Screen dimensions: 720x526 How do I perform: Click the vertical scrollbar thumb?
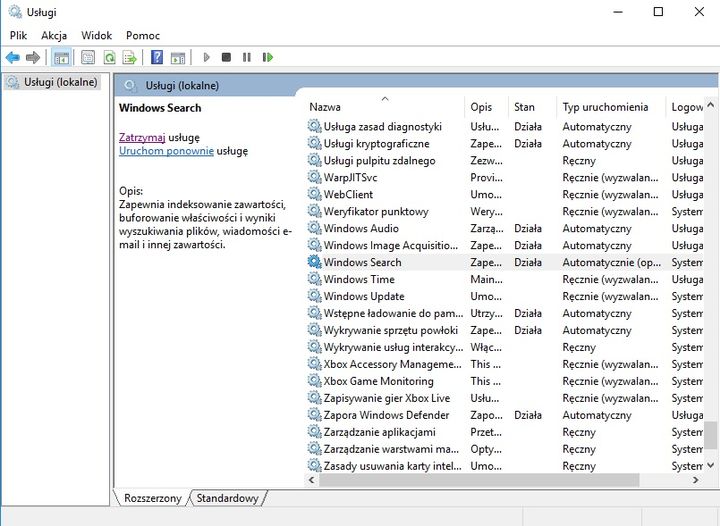click(x=710, y=435)
